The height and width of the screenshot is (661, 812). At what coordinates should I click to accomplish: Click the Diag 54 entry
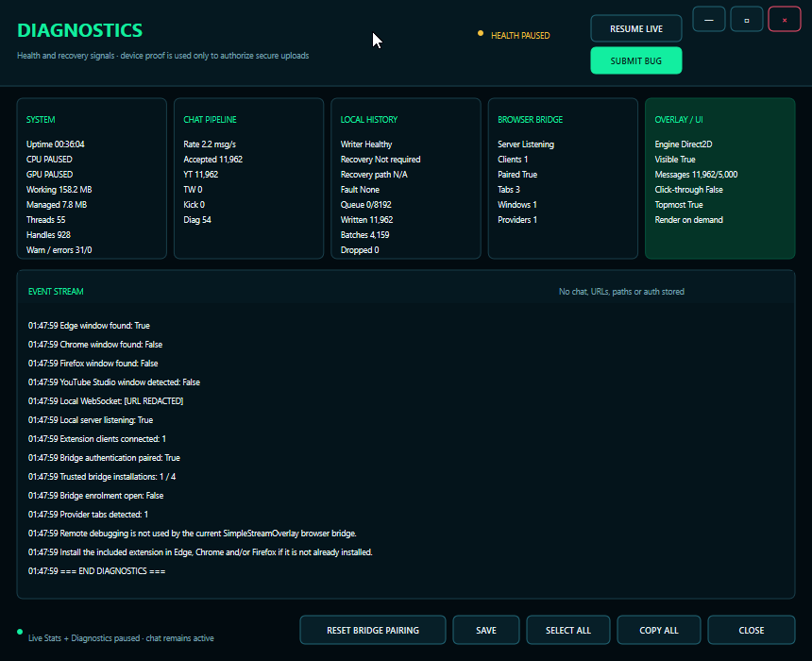196,220
